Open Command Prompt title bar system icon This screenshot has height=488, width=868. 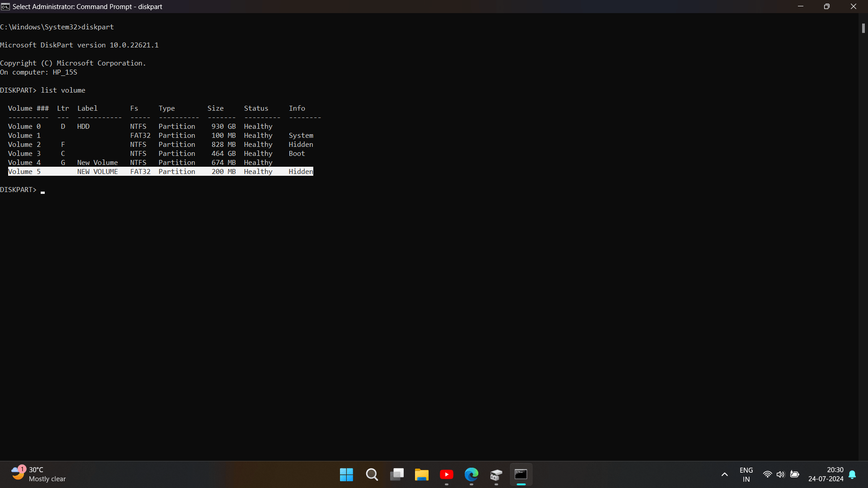click(5, 6)
